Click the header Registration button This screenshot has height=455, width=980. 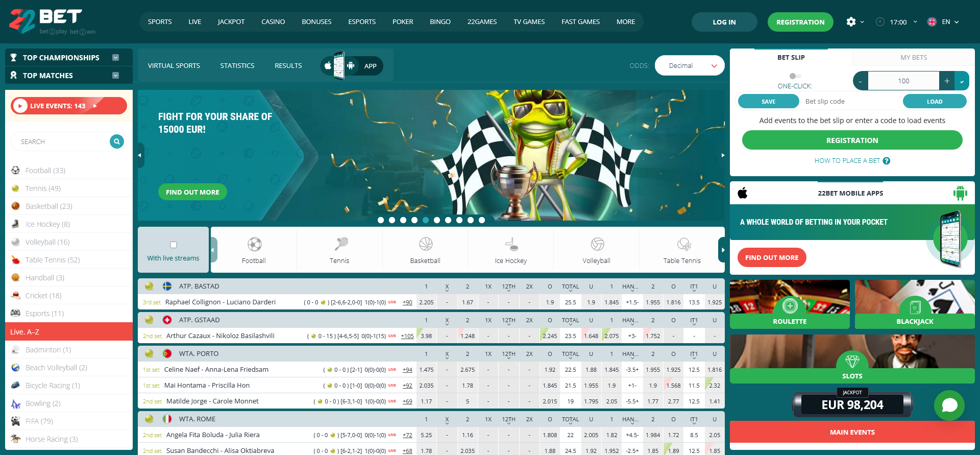pyautogui.click(x=800, y=22)
